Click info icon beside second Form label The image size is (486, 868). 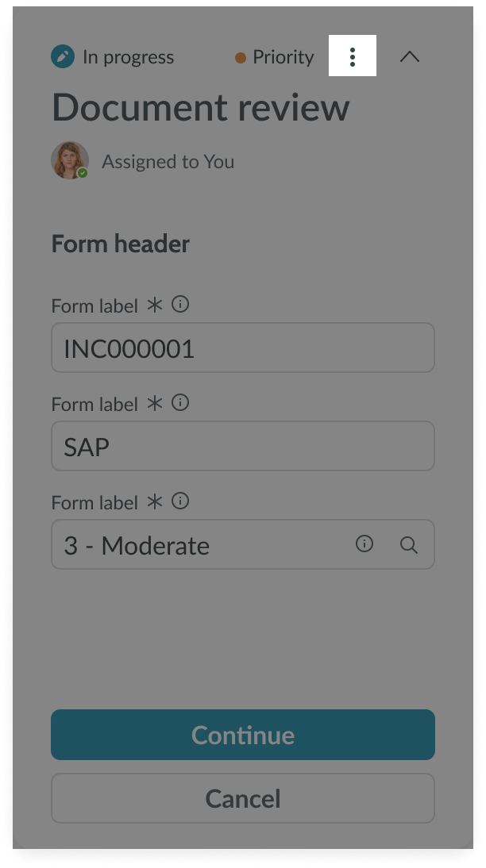click(181, 403)
